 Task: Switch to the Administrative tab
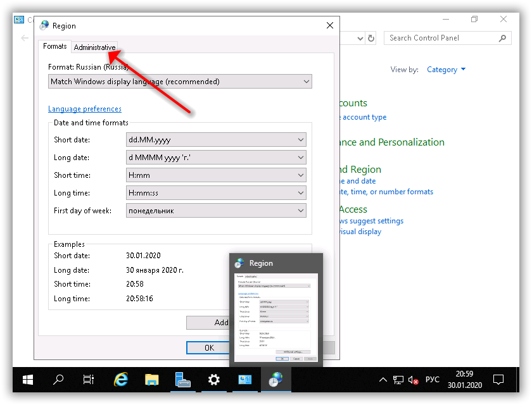tap(94, 47)
